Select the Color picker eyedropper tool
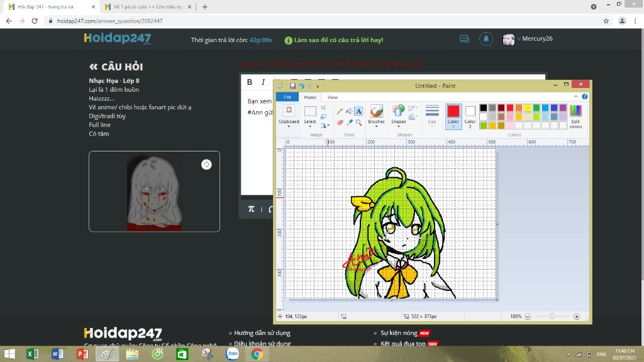This screenshot has height=362, width=644. [x=349, y=123]
